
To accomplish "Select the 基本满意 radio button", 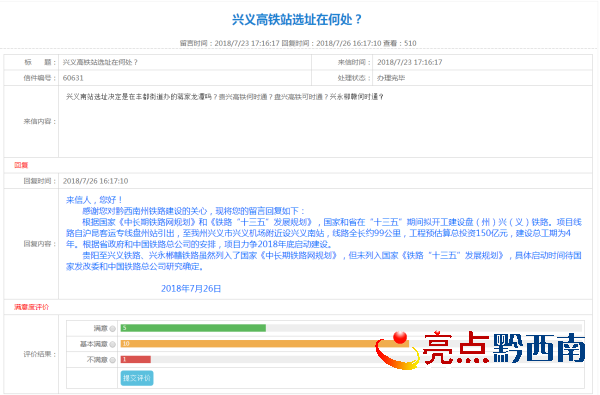I will click(x=112, y=344).
